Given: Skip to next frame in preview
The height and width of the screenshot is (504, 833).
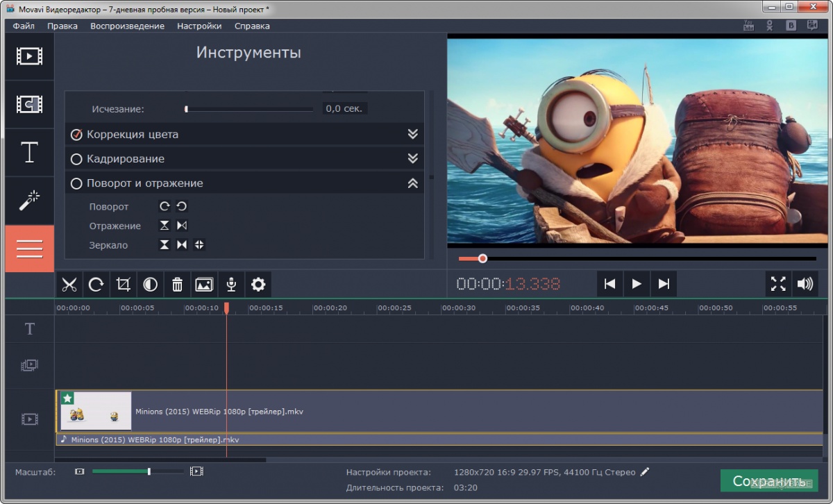Looking at the screenshot, I should coord(664,283).
